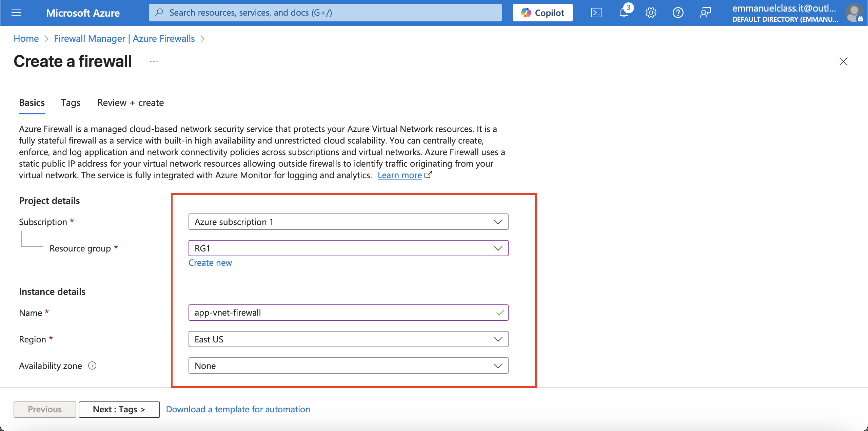Expand the Availability zone dropdown
This screenshot has width=868, height=431.
(348, 366)
